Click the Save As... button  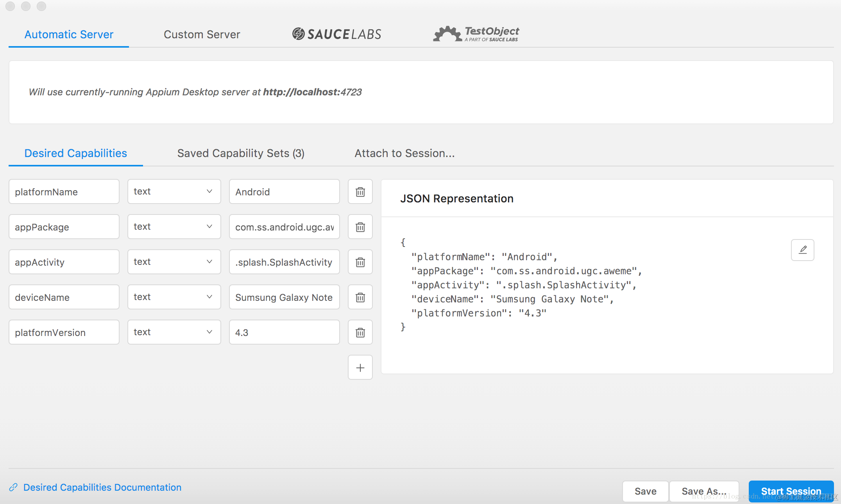(704, 491)
